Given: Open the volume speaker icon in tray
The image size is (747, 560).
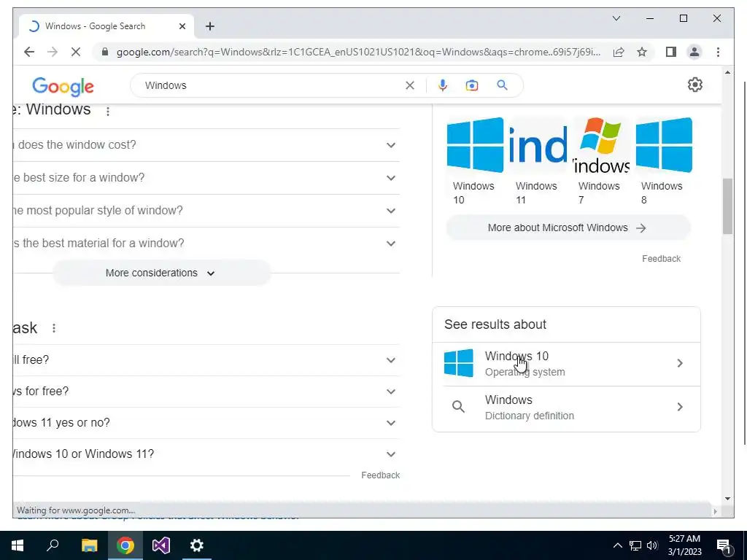Looking at the screenshot, I should coord(652,545).
